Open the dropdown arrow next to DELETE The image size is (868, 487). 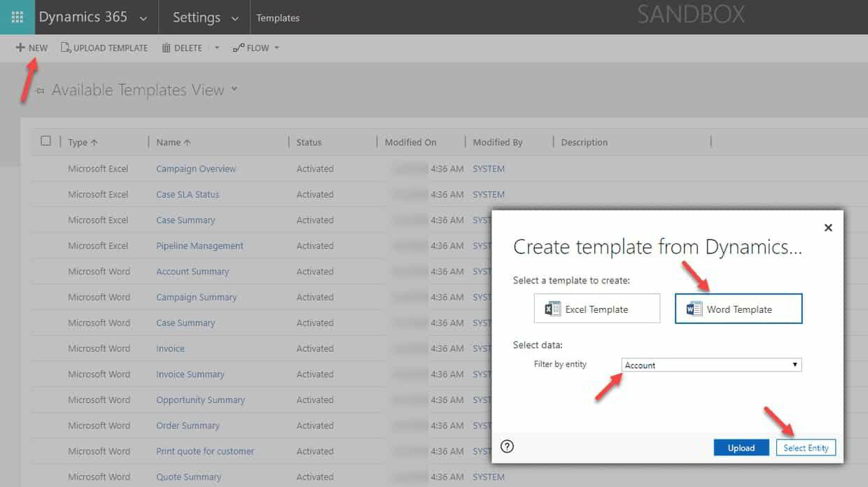pos(218,48)
